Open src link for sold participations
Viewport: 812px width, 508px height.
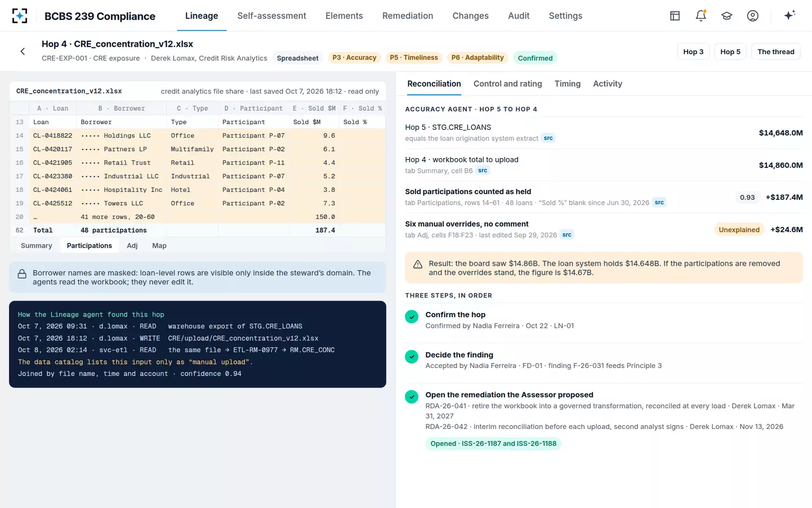tap(659, 203)
